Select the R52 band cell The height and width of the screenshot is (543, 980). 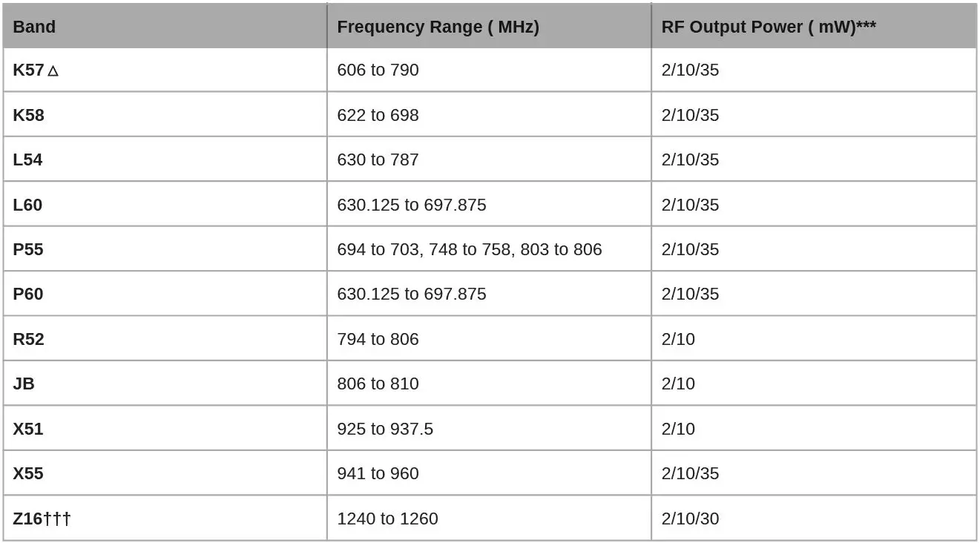pyautogui.click(x=28, y=339)
